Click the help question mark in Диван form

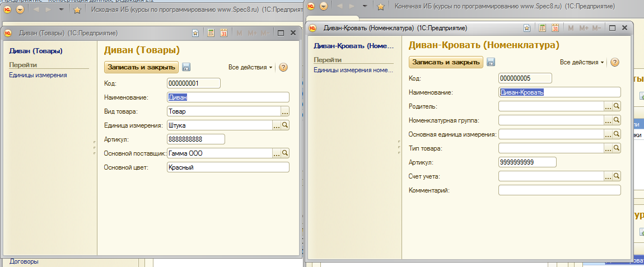click(283, 67)
